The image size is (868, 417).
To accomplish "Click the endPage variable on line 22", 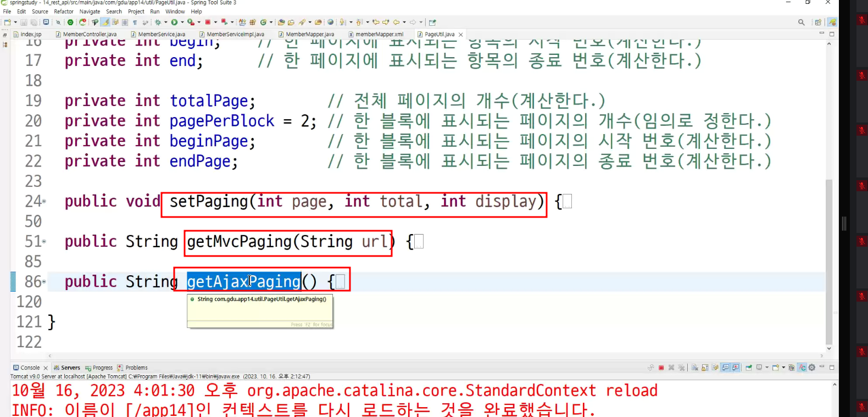I will pyautogui.click(x=200, y=162).
